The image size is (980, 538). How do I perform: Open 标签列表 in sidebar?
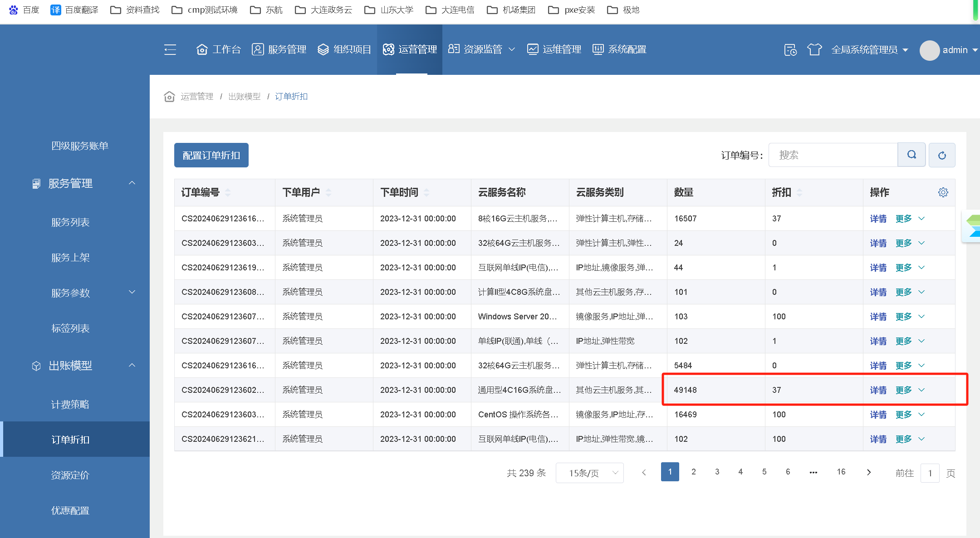point(70,328)
